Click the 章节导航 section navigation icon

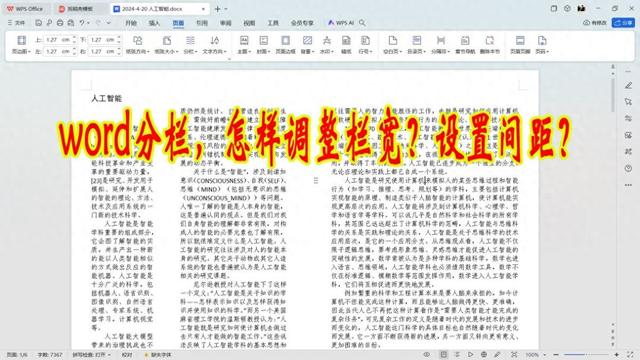[x=465, y=45]
